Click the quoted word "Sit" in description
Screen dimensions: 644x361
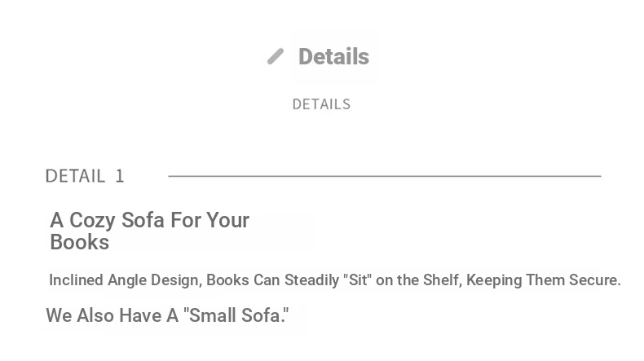coord(357,280)
